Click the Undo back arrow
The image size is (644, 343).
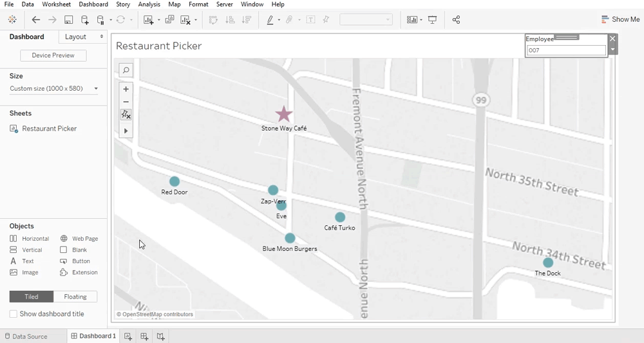click(36, 20)
